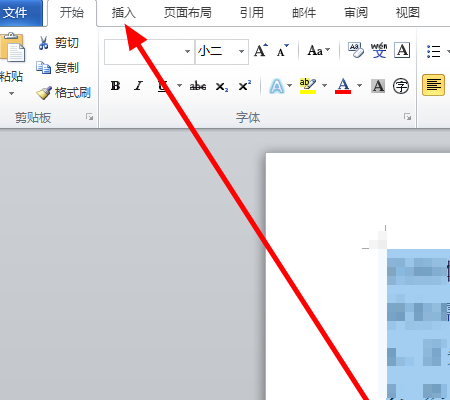Click 剪切 Cut
The width and height of the screenshot is (450, 400).
pos(58,43)
